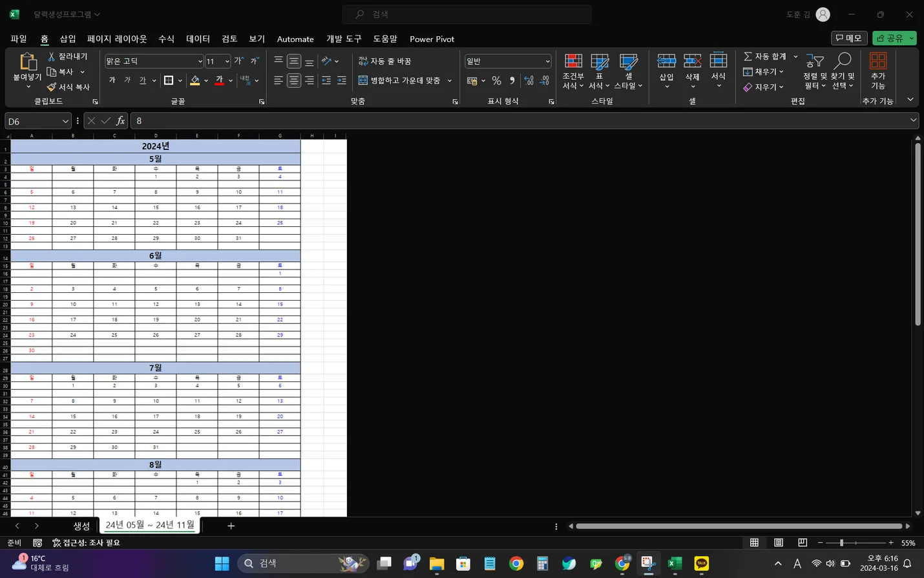This screenshot has width=924, height=578.
Task: Toggle center horizontal alignment button
Action: [294, 81]
